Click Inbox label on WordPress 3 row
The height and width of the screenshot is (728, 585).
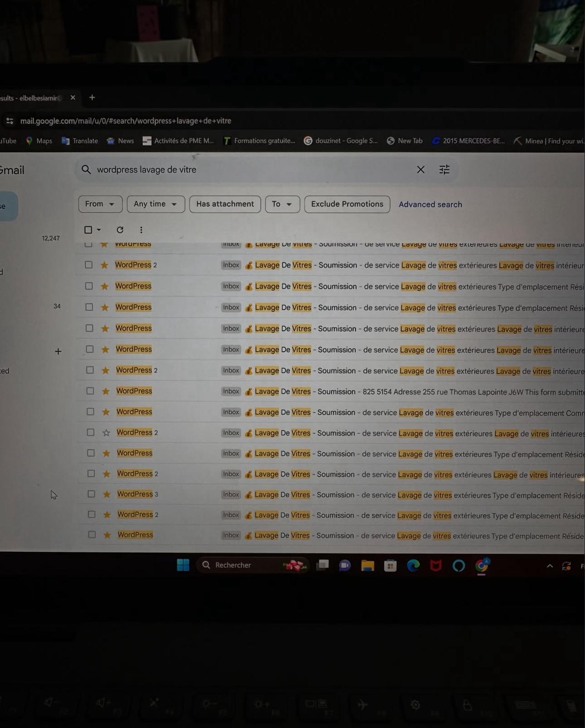[x=231, y=495]
